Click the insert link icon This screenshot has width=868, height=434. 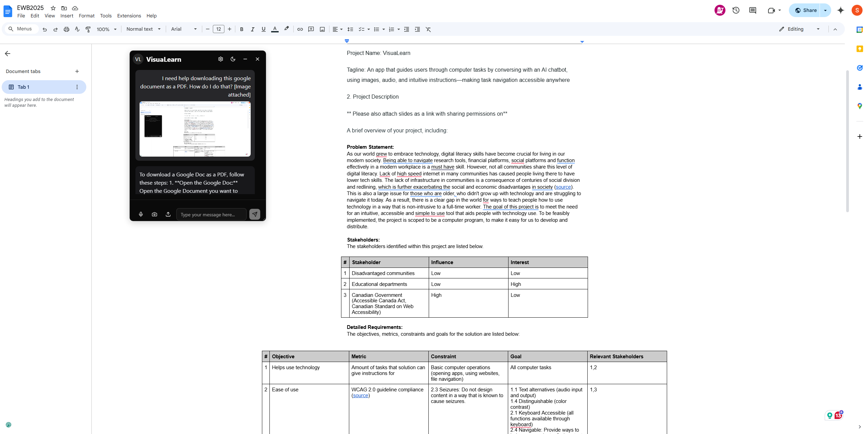click(300, 29)
